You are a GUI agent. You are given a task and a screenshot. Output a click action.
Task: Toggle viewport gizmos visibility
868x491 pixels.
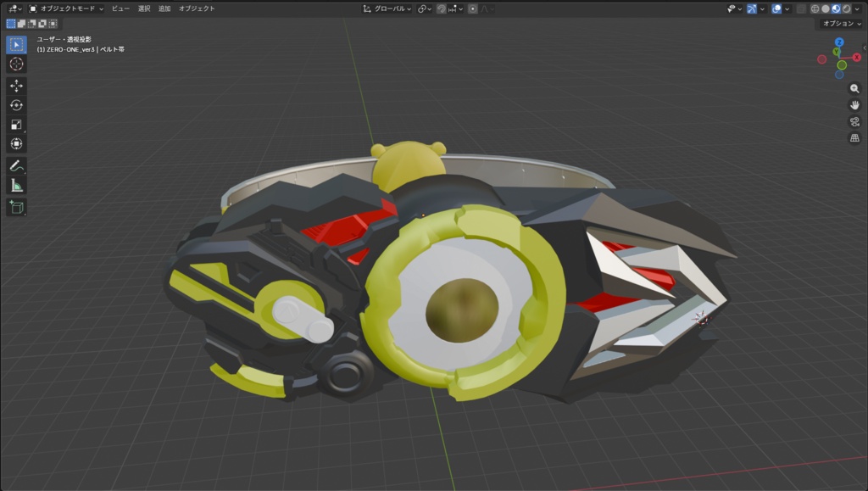click(751, 8)
